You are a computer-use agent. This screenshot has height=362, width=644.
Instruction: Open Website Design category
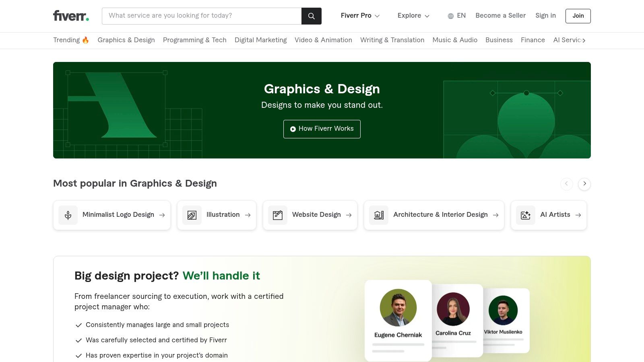point(310,215)
